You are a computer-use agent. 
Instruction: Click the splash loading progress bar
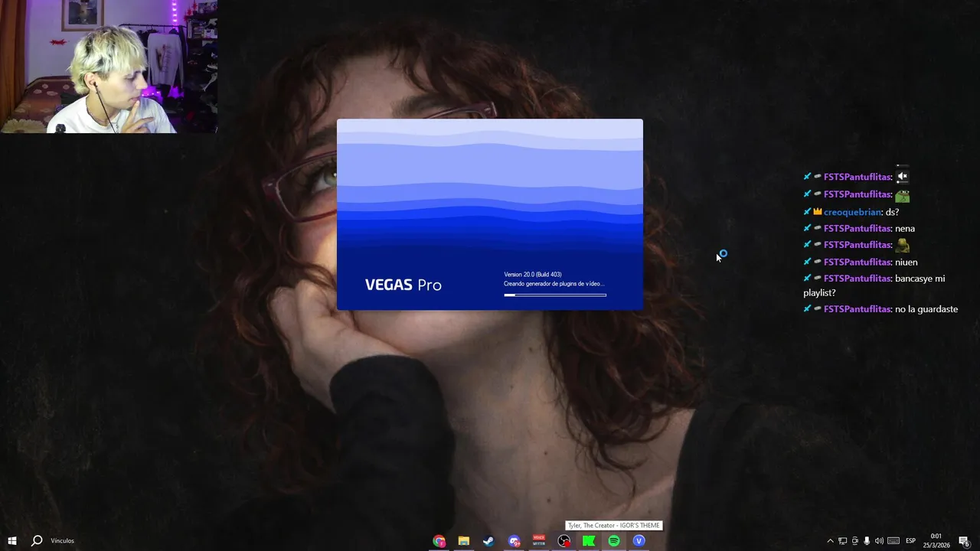(x=555, y=295)
